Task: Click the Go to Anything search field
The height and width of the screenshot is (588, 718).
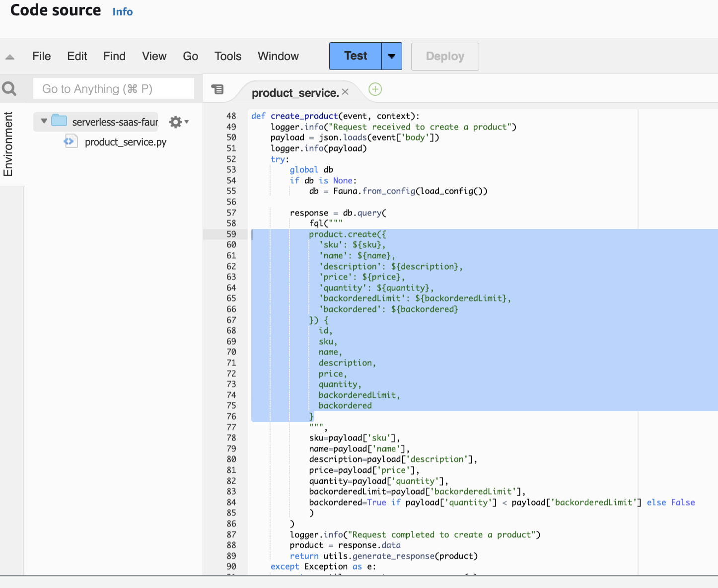Action: pyautogui.click(x=114, y=89)
